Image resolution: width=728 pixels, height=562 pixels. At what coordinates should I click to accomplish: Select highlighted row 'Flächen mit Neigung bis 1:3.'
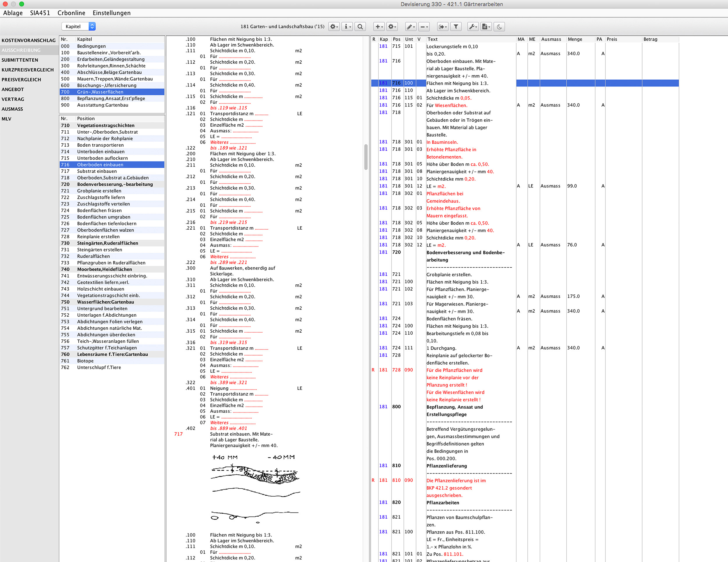525,83
